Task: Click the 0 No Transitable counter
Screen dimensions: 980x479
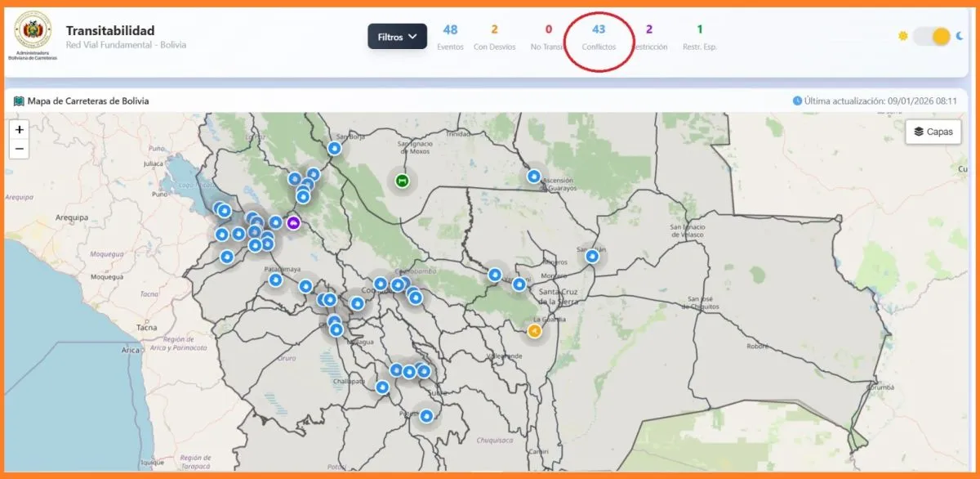Action: [x=548, y=37]
